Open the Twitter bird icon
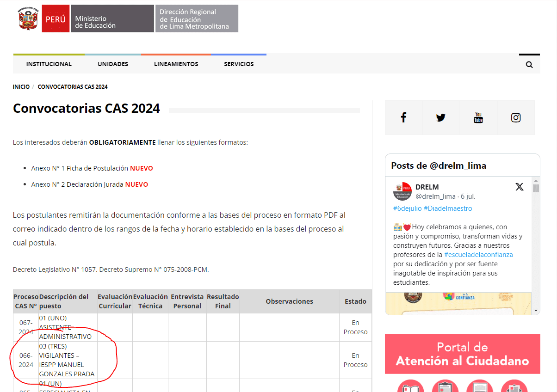The width and height of the screenshot is (557, 392). click(x=441, y=117)
